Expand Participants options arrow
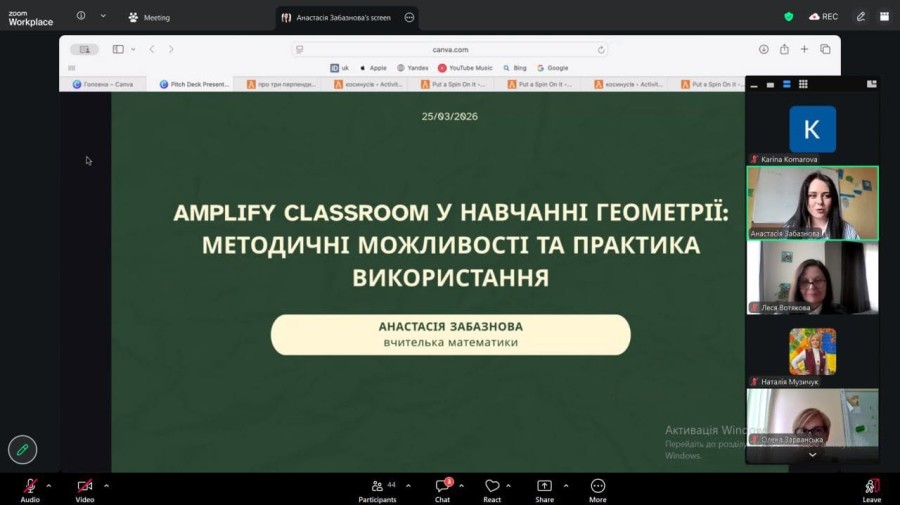The width and height of the screenshot is (900, 505). (x=408, y=486)
